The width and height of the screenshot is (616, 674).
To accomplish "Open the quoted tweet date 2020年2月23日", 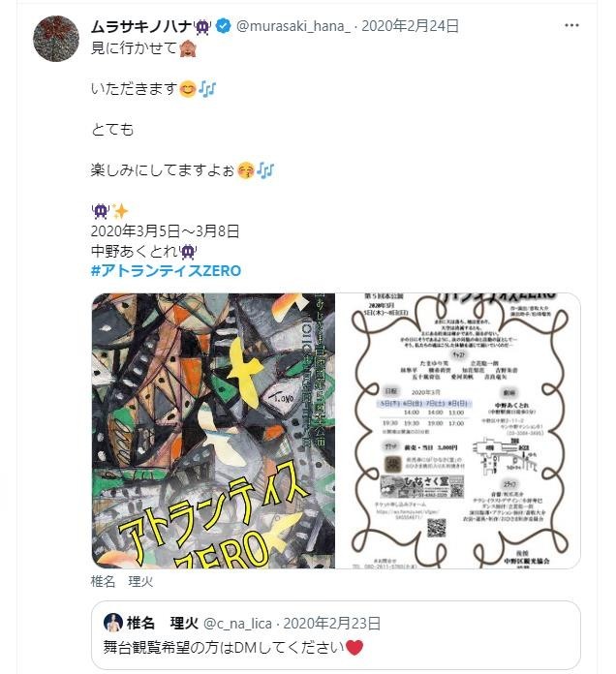I will point(332,624).
